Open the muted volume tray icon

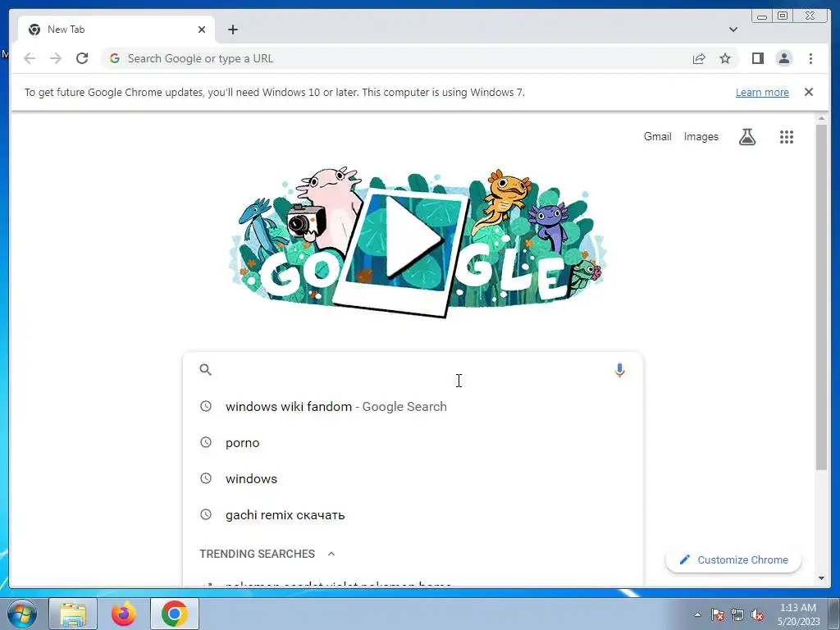click(757, 614)
